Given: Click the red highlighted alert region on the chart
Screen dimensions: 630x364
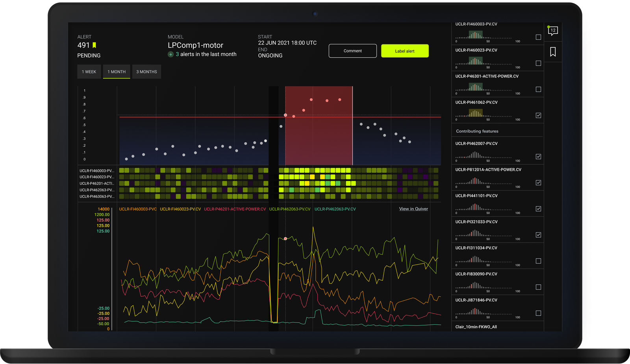Looking at the screenshot, I should point(319,126).
